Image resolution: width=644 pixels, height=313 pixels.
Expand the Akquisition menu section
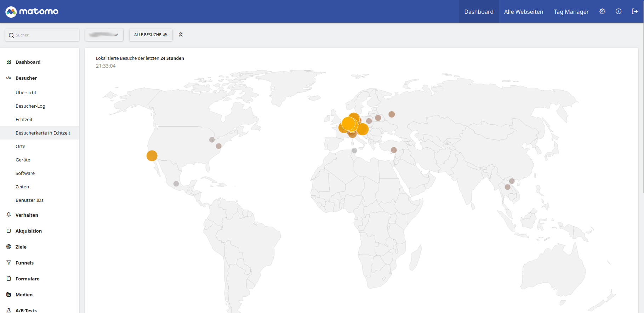[x=29, y=231]
